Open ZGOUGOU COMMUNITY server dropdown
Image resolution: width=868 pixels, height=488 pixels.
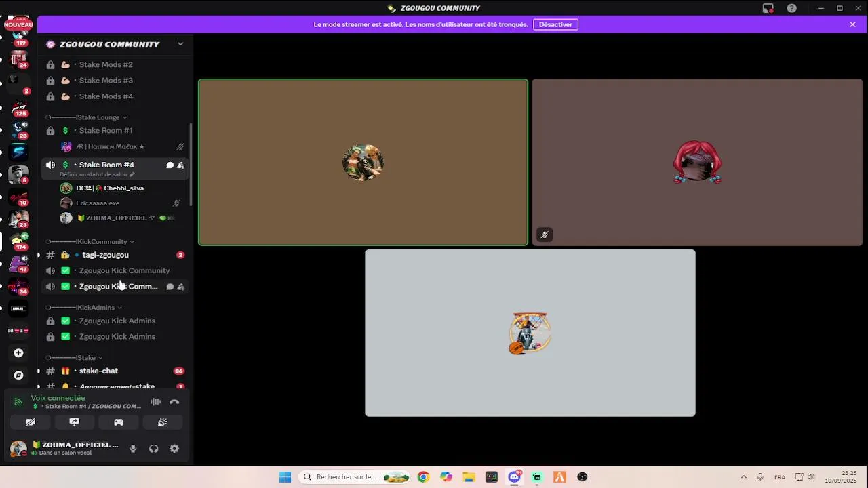coord(180,44)
